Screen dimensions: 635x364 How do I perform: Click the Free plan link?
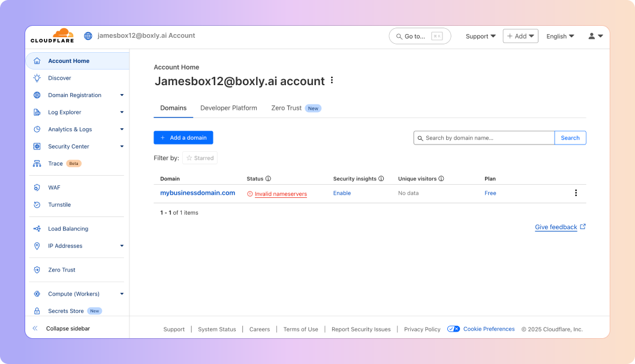coord(490,193)
